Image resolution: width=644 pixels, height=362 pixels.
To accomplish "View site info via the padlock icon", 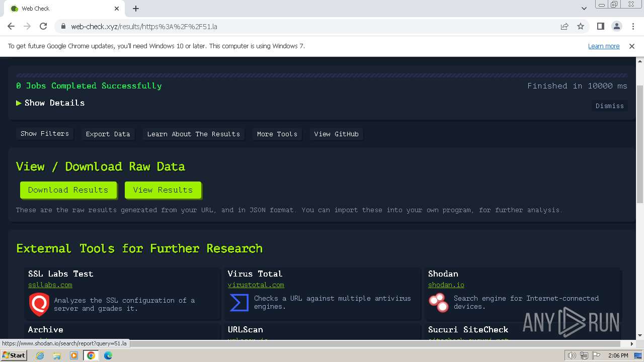I will click(63, 27).
